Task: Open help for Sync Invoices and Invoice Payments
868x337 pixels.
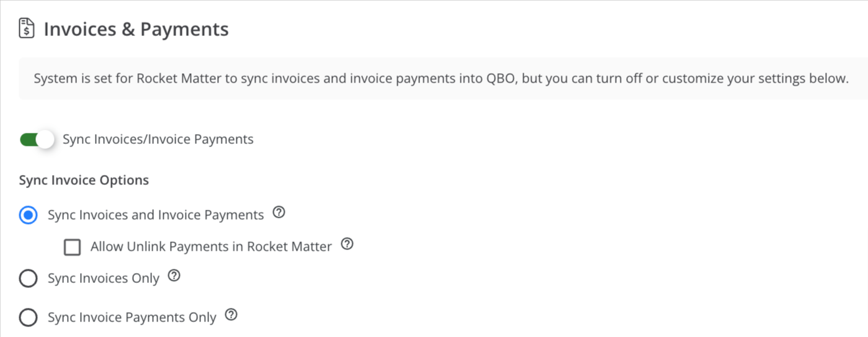Action: pos(279,213)
